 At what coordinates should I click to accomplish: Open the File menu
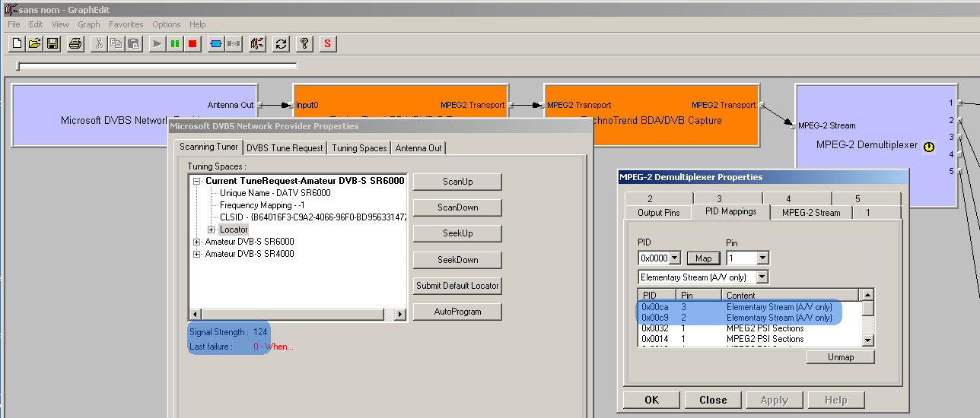pos(14,24)
